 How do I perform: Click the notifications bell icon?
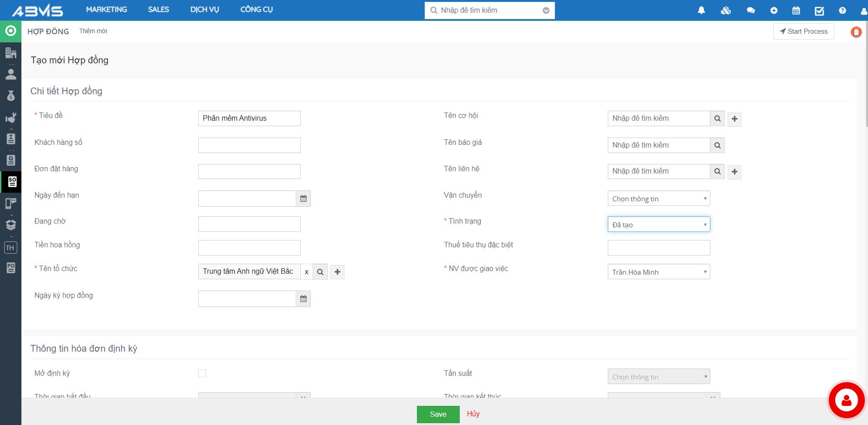pyautogui.click(x=701, y=10)
